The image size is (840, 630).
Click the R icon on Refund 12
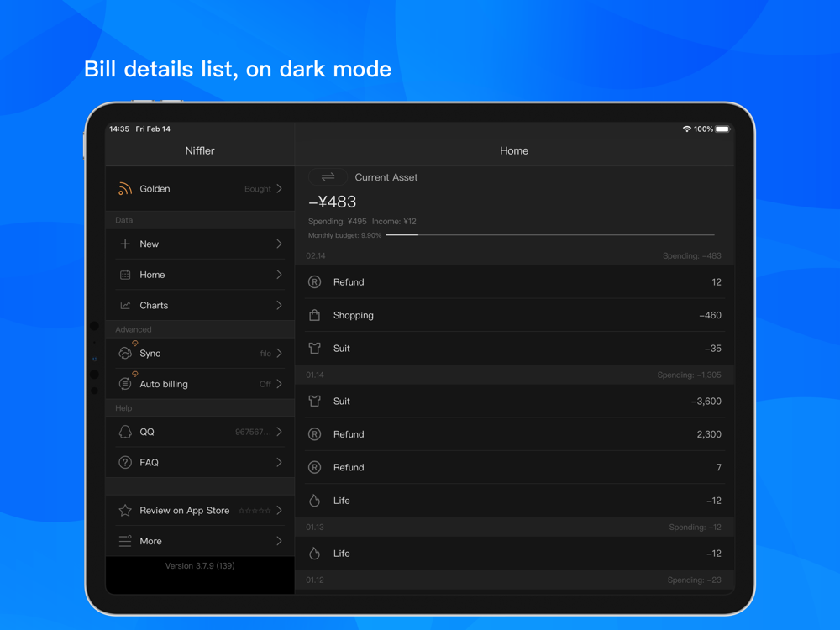314,281
